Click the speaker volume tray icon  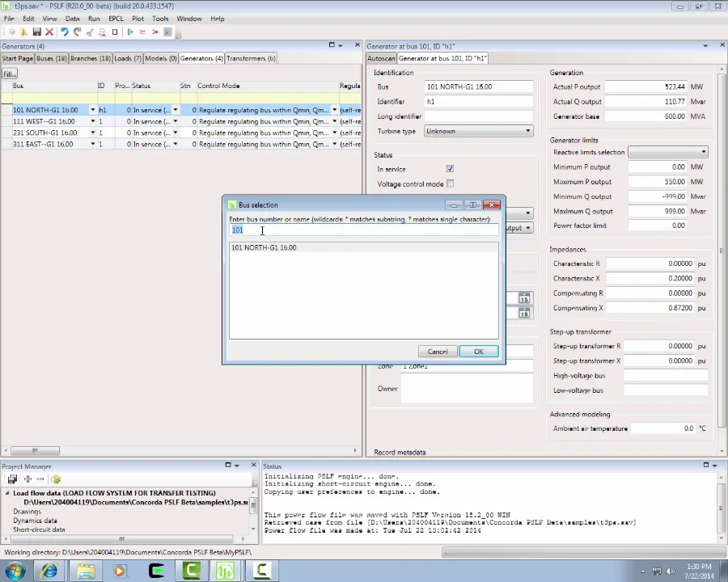(x=670, y=571)
